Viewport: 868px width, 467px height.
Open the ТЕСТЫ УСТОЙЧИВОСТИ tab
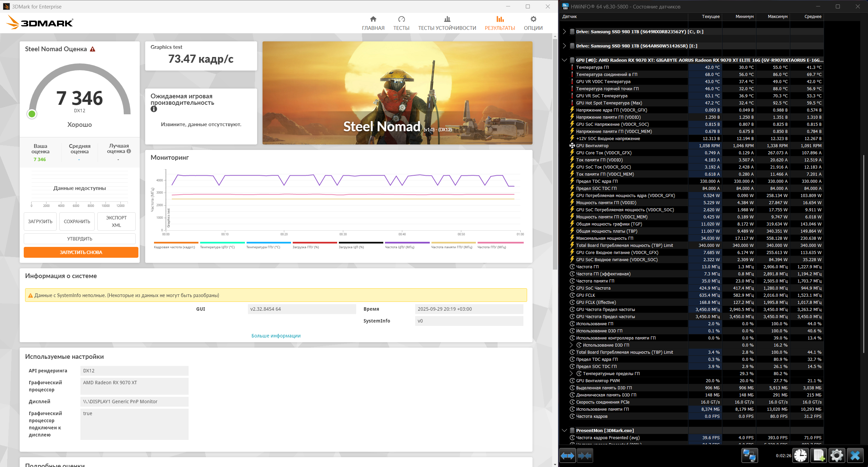click(447, 23)
